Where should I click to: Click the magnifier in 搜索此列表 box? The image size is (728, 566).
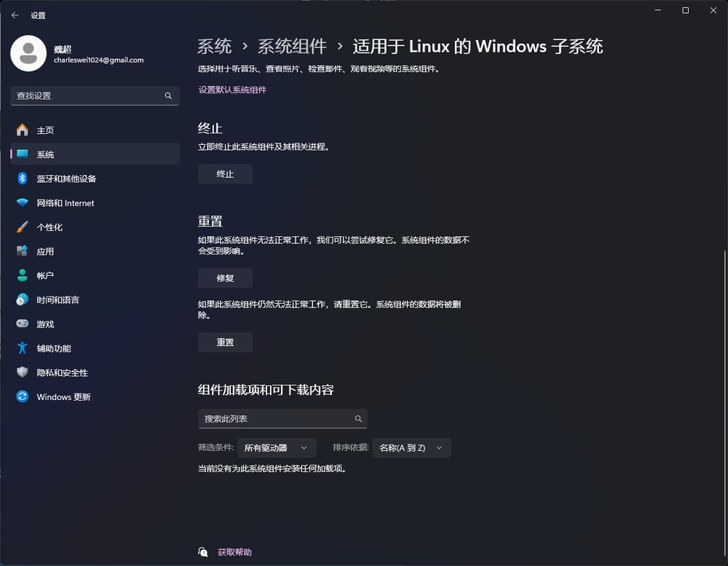358,419
